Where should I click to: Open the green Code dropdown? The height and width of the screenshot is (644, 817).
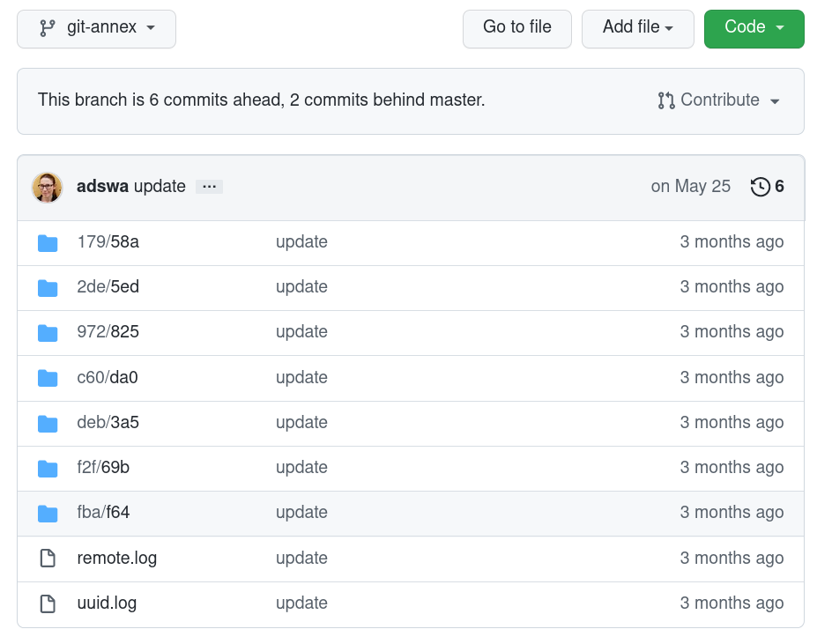click(754, 28)
